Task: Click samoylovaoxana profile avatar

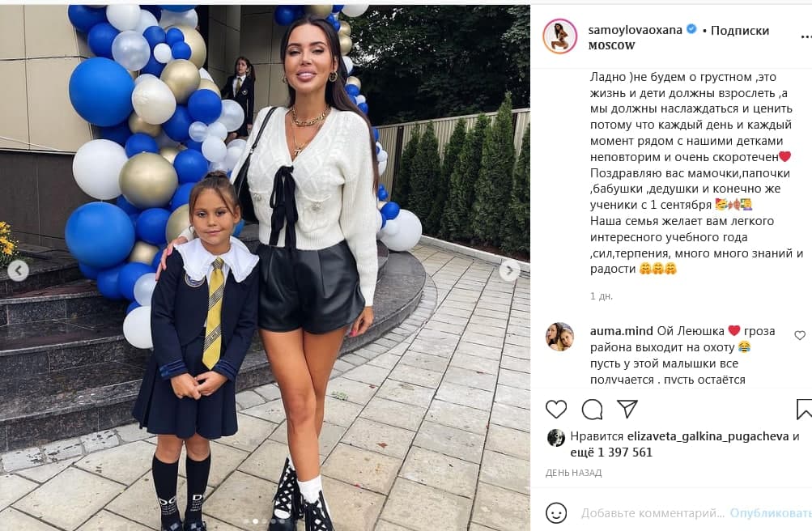Action: (x=559, y=36)
